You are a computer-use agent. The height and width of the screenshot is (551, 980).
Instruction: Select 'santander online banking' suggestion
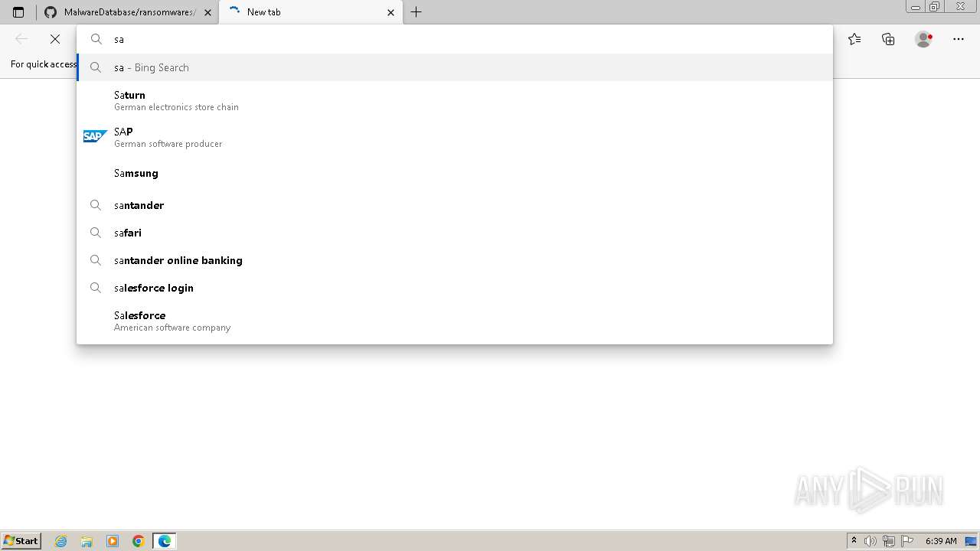click(x=455, y=260)
